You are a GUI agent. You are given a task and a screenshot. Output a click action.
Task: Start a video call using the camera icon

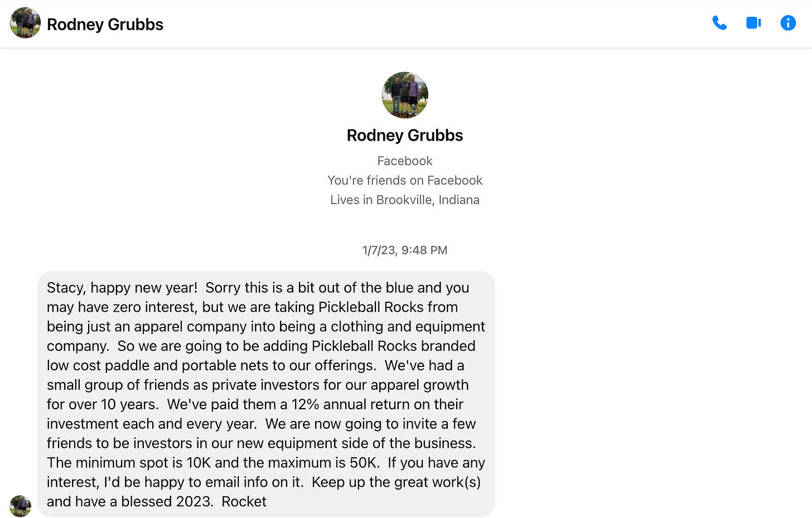753,23
